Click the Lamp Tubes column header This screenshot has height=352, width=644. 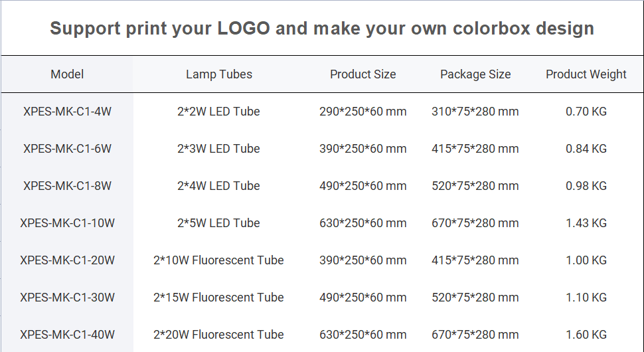coord(219,74)
